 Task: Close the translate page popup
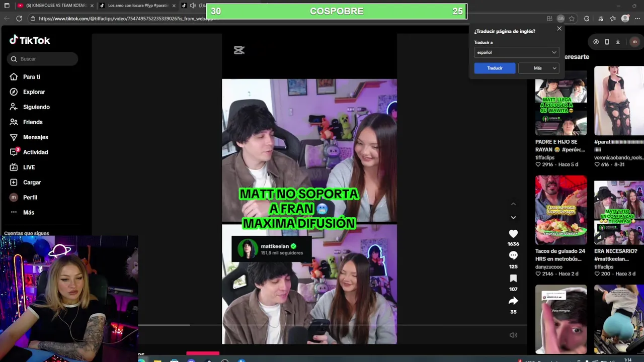point(559,29)
